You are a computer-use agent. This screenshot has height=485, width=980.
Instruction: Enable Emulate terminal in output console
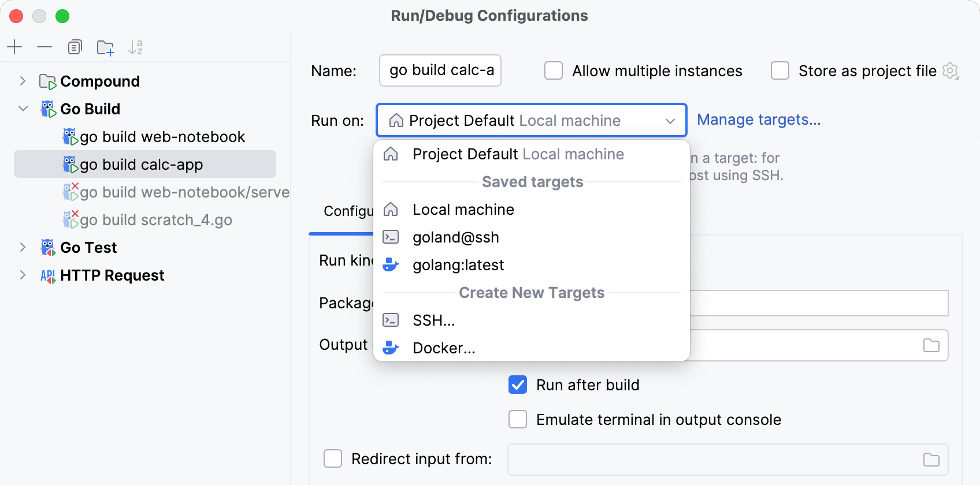coord(518,419)
